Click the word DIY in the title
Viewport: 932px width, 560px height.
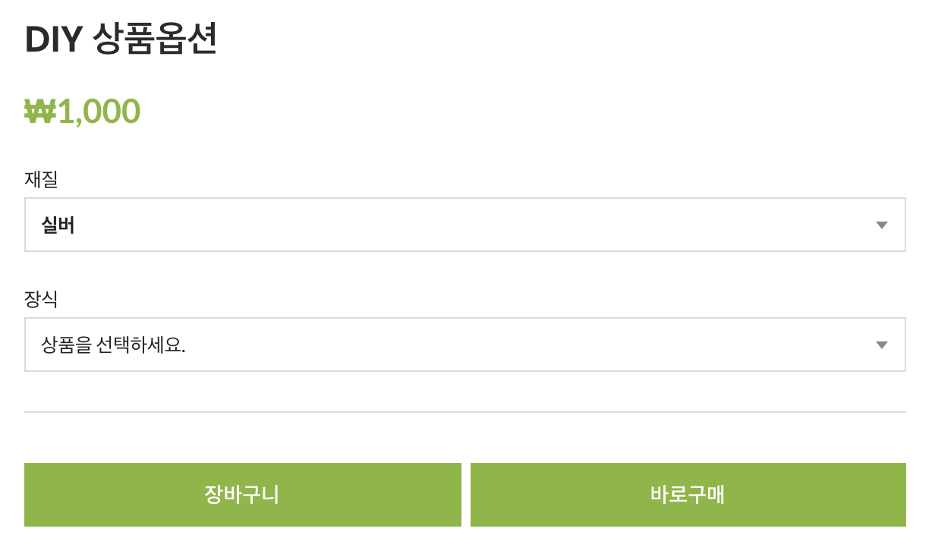(53, 39)
